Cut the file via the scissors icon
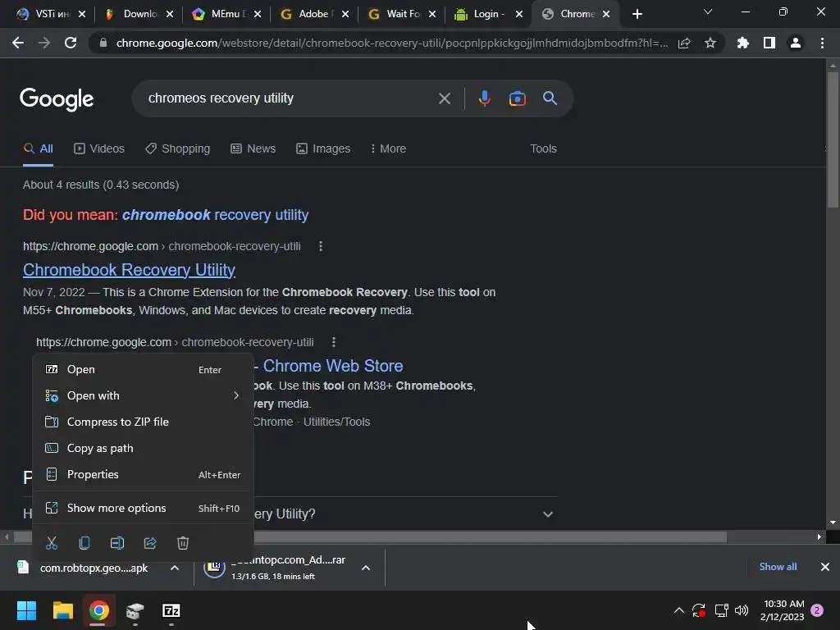 coord(52,543)
